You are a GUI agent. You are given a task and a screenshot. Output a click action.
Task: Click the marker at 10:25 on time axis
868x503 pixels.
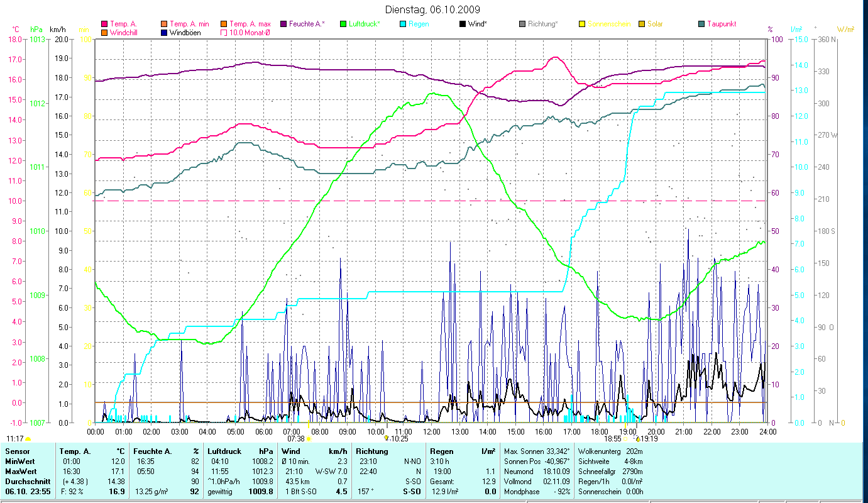point(387,439)
